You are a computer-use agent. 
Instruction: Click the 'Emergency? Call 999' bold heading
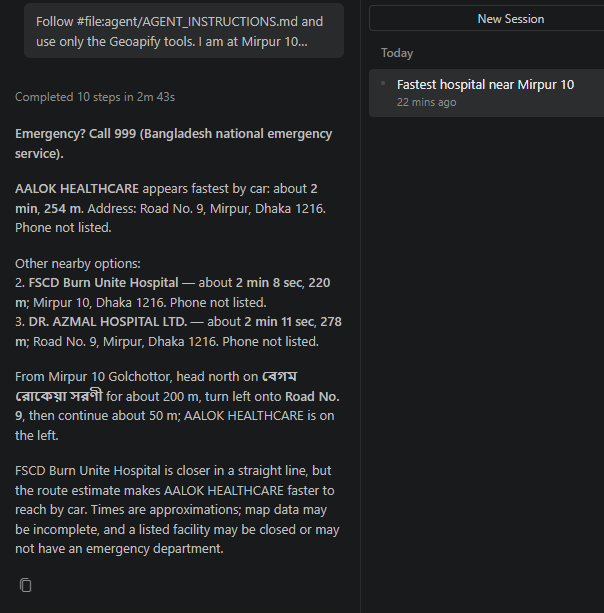(x=174, y=143)
